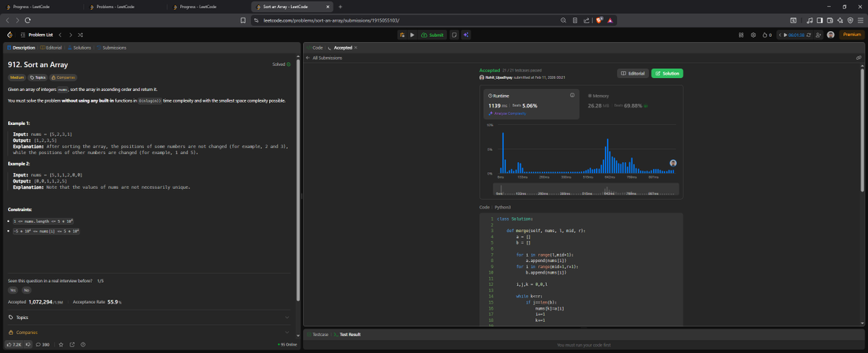The width and height of the screenshot is (868, 353).
Task: Expand the Topics section
Action: pos(148,317)
